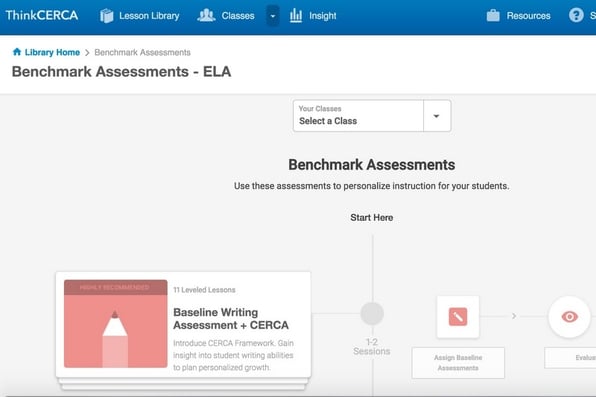This screenshot has height=397, width=596.
Task: Click the Introduce CERCA Framework description text
Action: 233,355
